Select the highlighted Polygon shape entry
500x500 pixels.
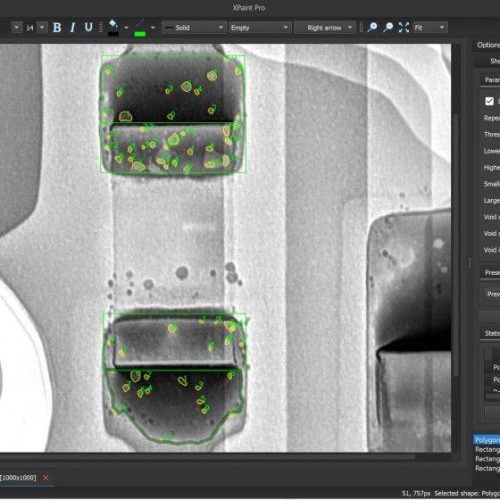[x=487, y=440]
